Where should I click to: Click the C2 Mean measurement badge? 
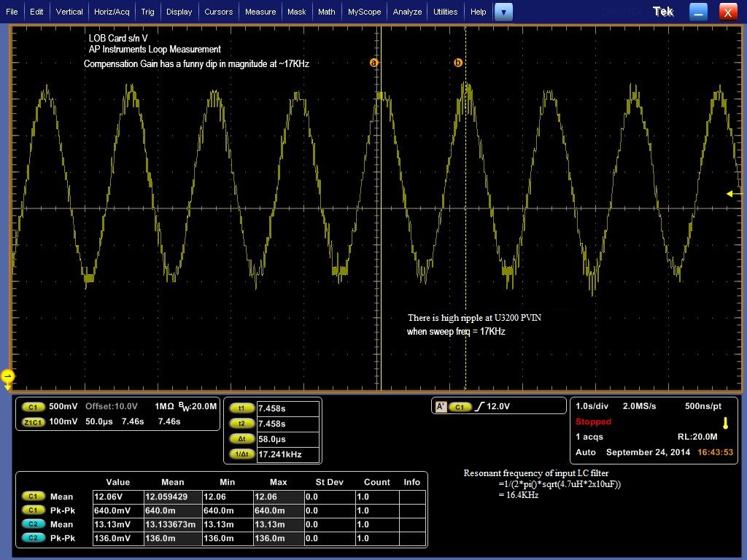coord(34,524)
